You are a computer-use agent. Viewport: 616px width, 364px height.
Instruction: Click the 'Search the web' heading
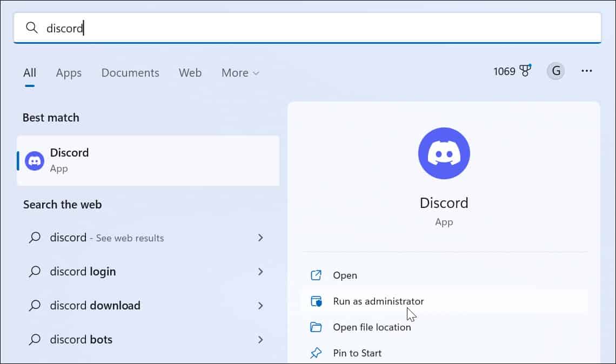coord(62,205)
